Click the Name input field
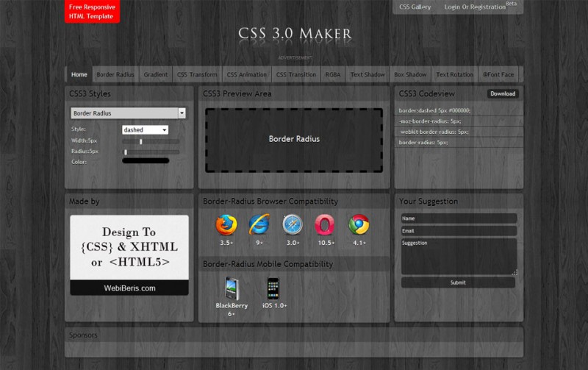This screenshot has height=370, width=588. (x=459, y=218)
